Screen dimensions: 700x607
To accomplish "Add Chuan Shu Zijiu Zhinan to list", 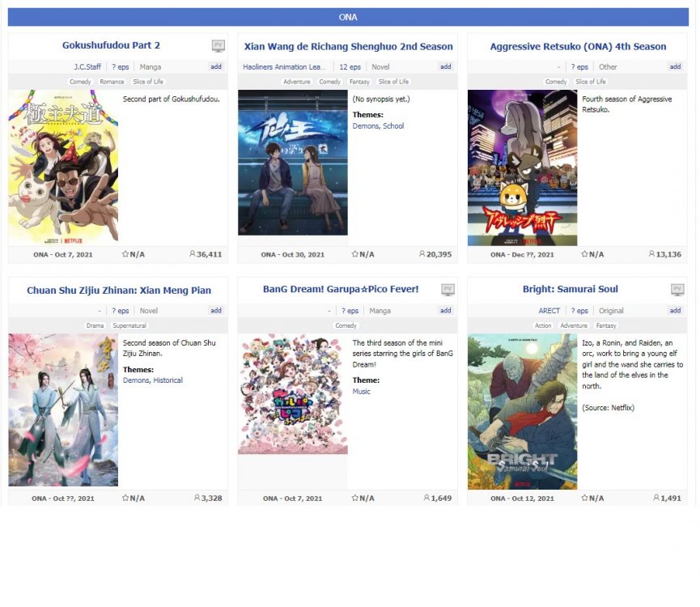I will click(216, 311).
